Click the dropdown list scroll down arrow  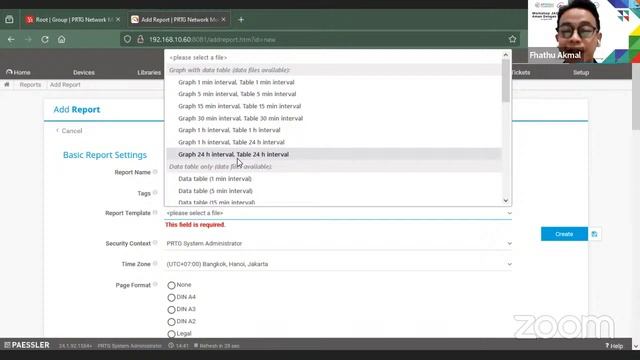tap(506, 200)
